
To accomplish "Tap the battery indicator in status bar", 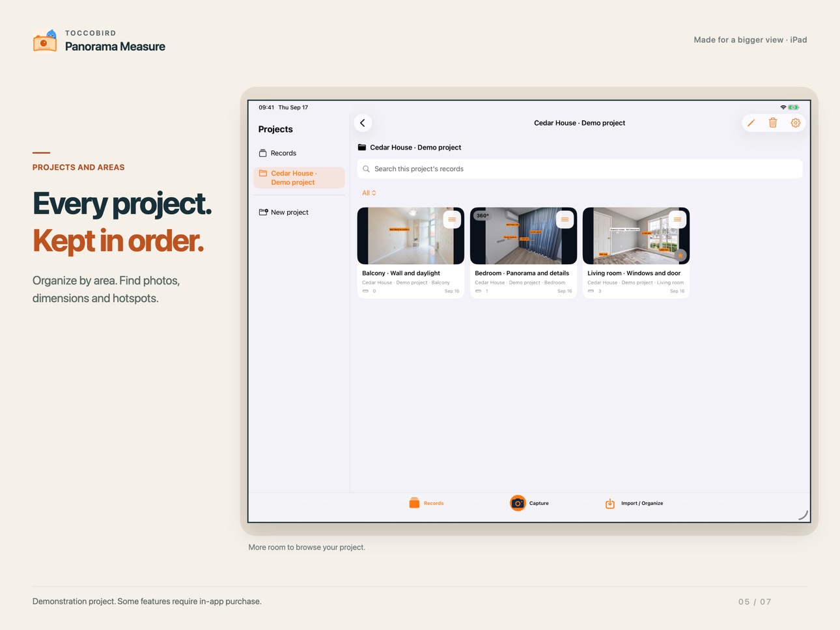I will point(794,107).
